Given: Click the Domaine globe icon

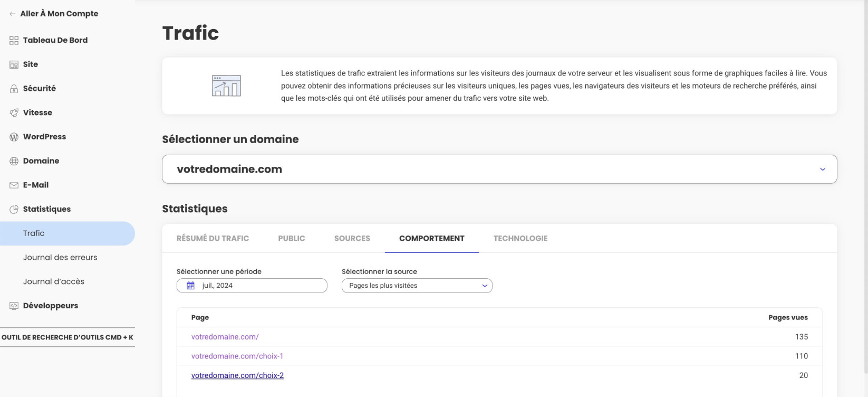Looking at the screenshot, I should click(x=14, y=161).
